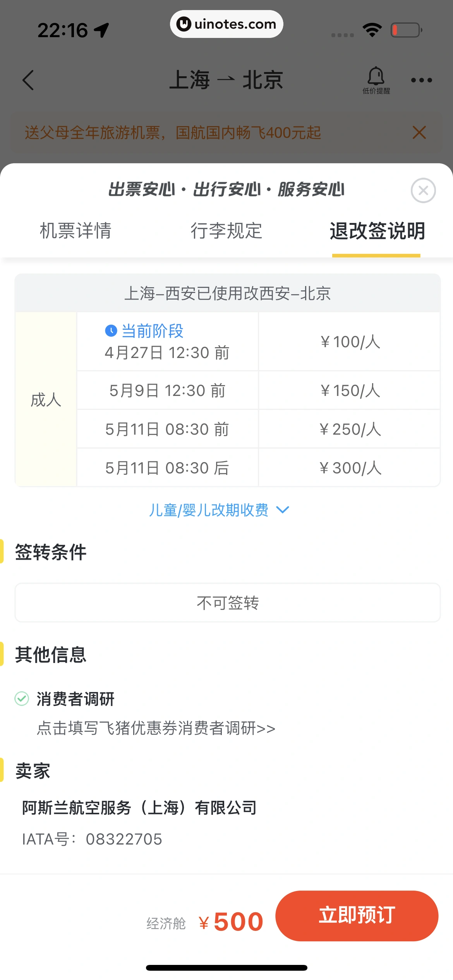Close the ticket details popup sheet

(x=423, y=190)
